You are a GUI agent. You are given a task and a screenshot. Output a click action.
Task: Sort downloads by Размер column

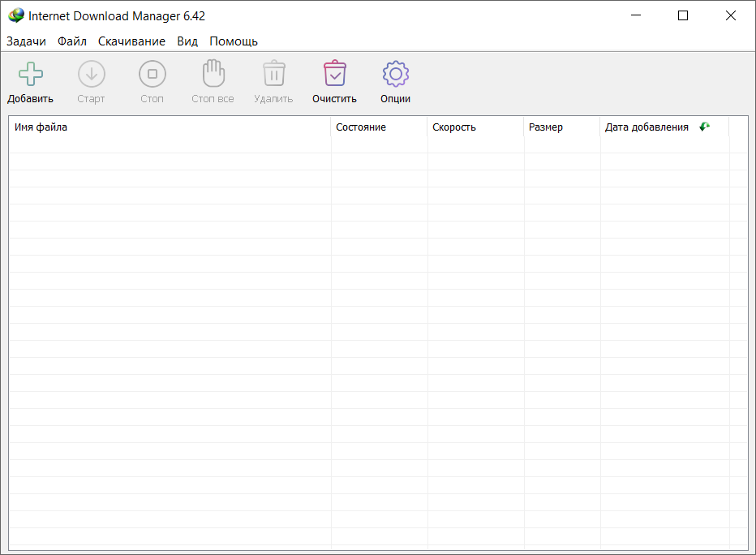tap(545, 127)
